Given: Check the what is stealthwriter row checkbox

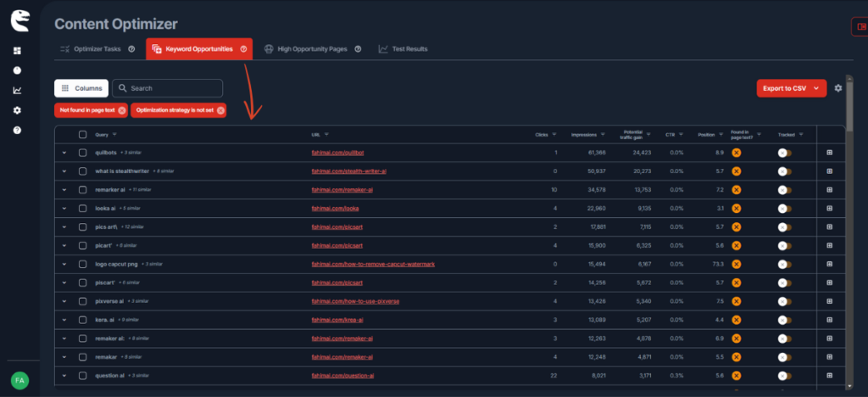Looking at the screenshot, I should coord(82,171).
